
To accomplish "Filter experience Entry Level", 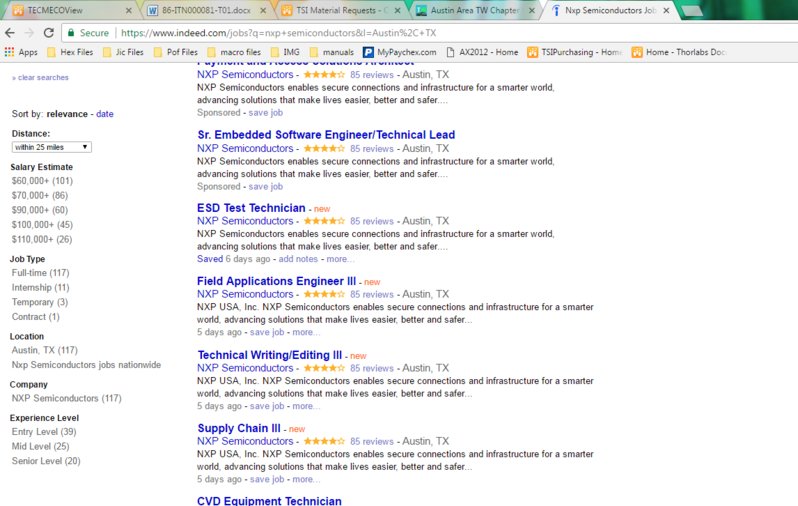I will (44, 432).
